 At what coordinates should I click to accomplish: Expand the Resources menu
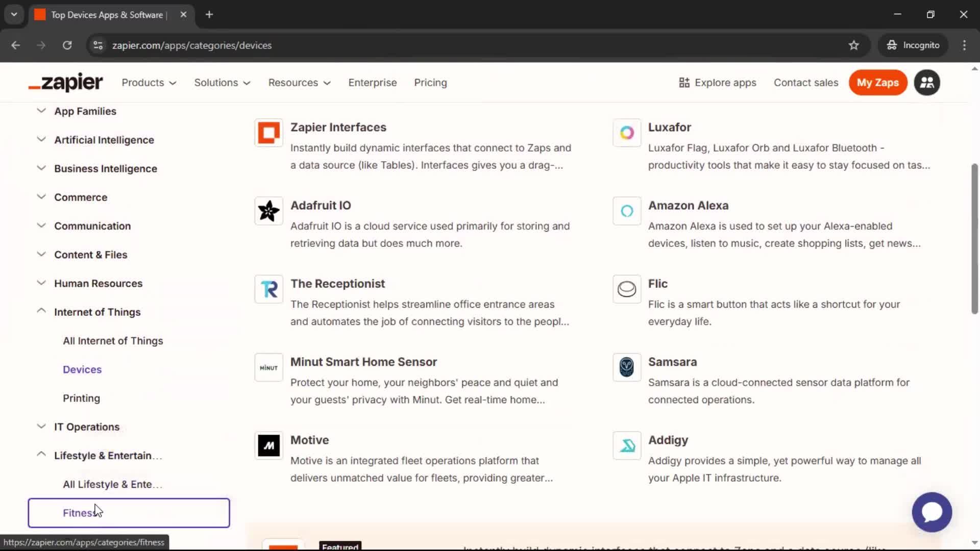(300, 83)
